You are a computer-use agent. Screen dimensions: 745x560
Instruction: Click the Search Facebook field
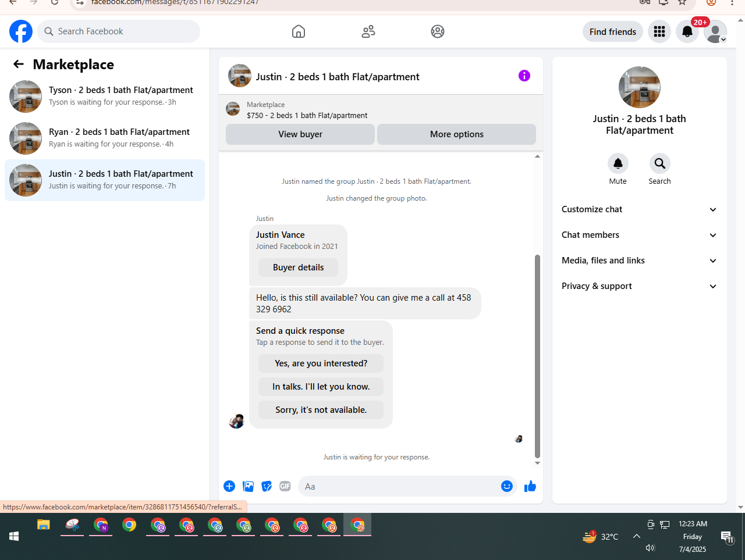click(x=119, y=31)
